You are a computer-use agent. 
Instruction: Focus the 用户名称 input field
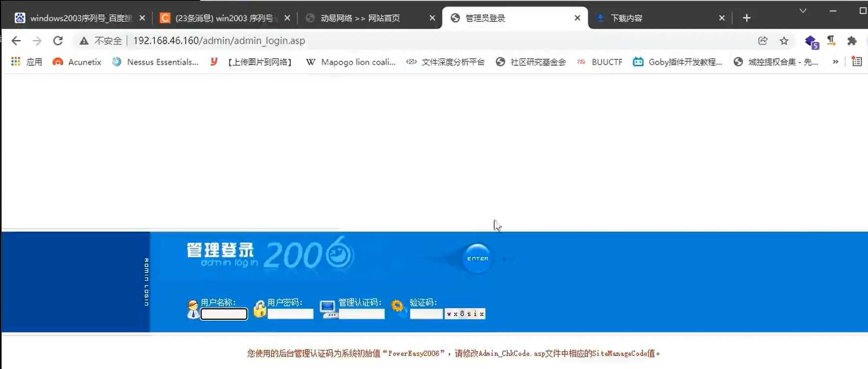point(224,314)
